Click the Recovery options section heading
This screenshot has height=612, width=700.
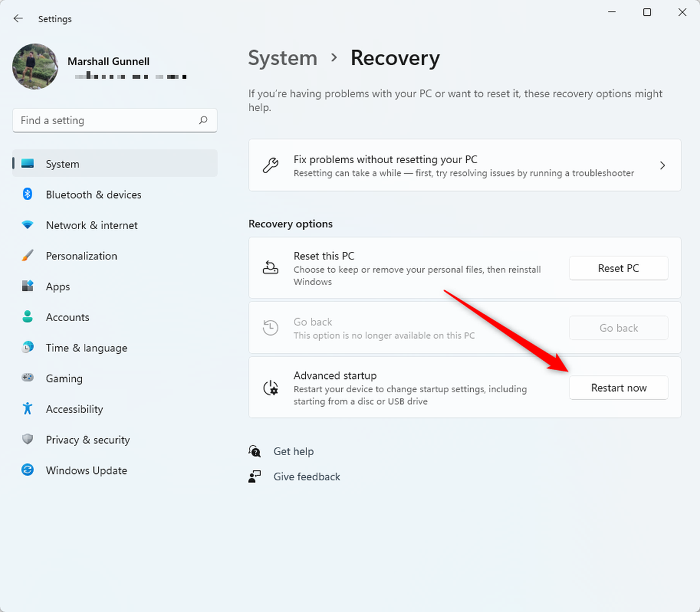pyautogui.click(x=290, y=224)
